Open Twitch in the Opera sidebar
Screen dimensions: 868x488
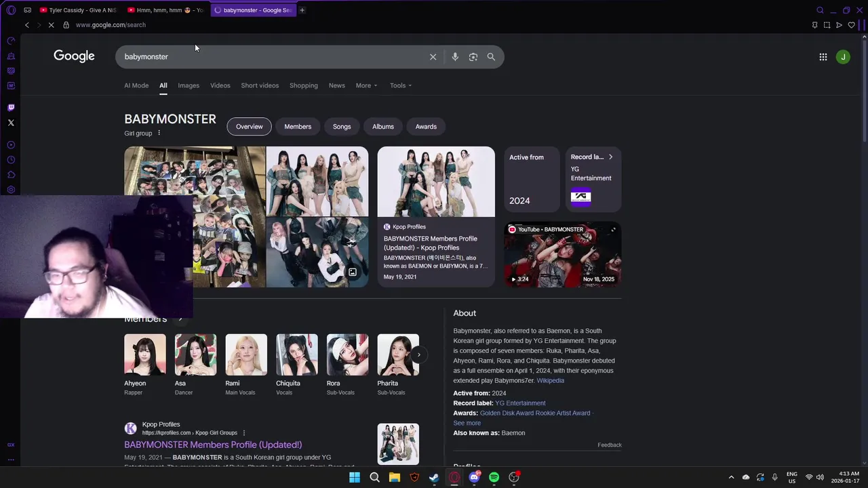click(11, 108)
